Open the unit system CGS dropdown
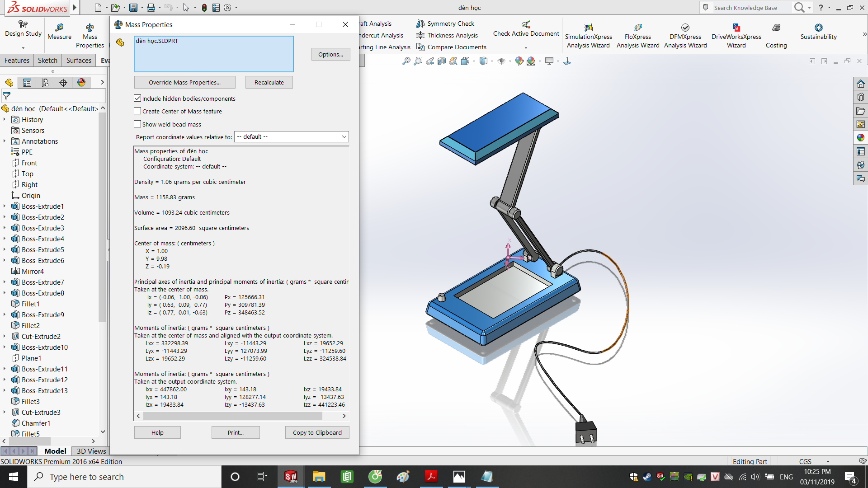Screen dimensions: 868x488 click(828, 461)
